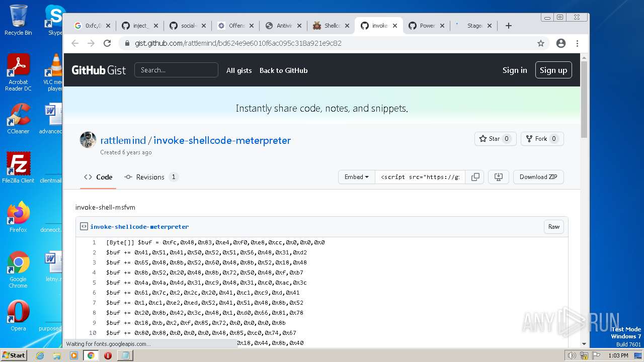The height and width of the screenshot is (362, 644).
Task: Click the system tray volume icon
Action: (572, 355)
